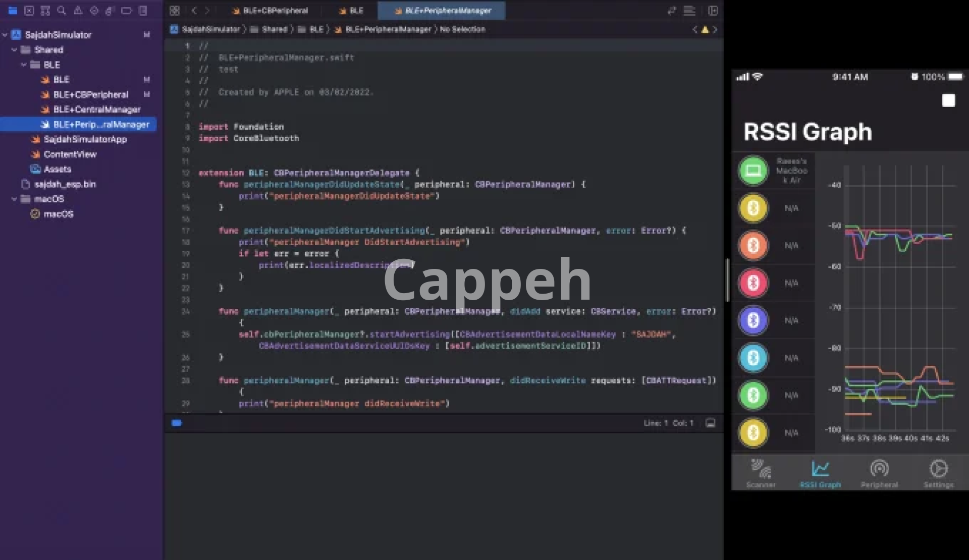Viewport: 969px width, 560px height.
Task: Open the Issue navigator warning icon
Action: click(x=78, y=11)
